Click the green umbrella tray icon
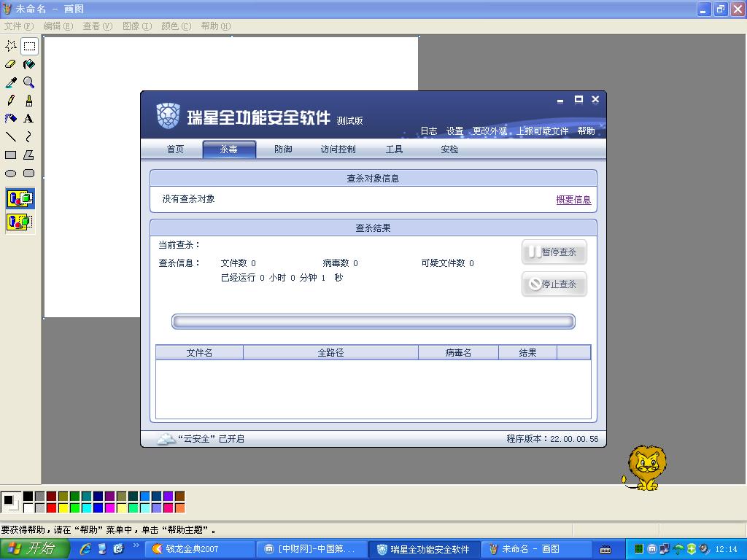747x560 pixels. point(678,549)
